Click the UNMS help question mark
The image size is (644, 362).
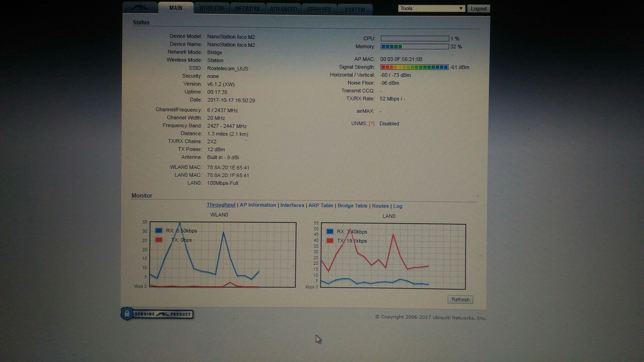(x=372, y=124)
